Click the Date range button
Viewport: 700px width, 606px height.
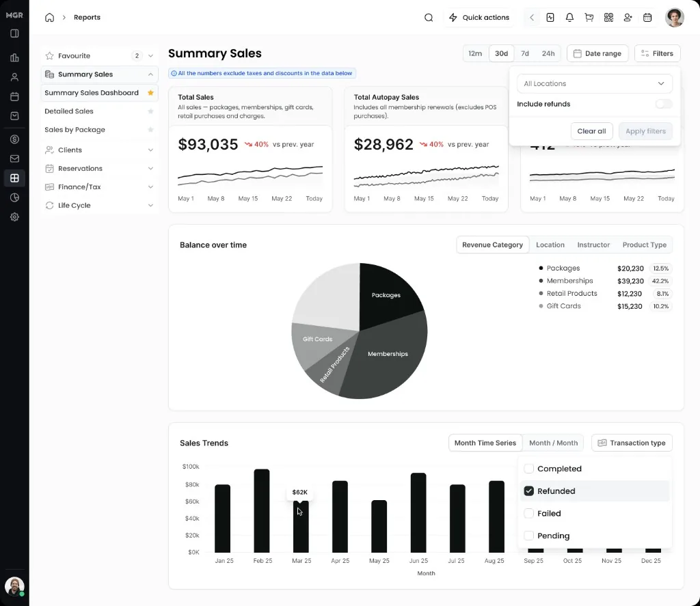597,53
